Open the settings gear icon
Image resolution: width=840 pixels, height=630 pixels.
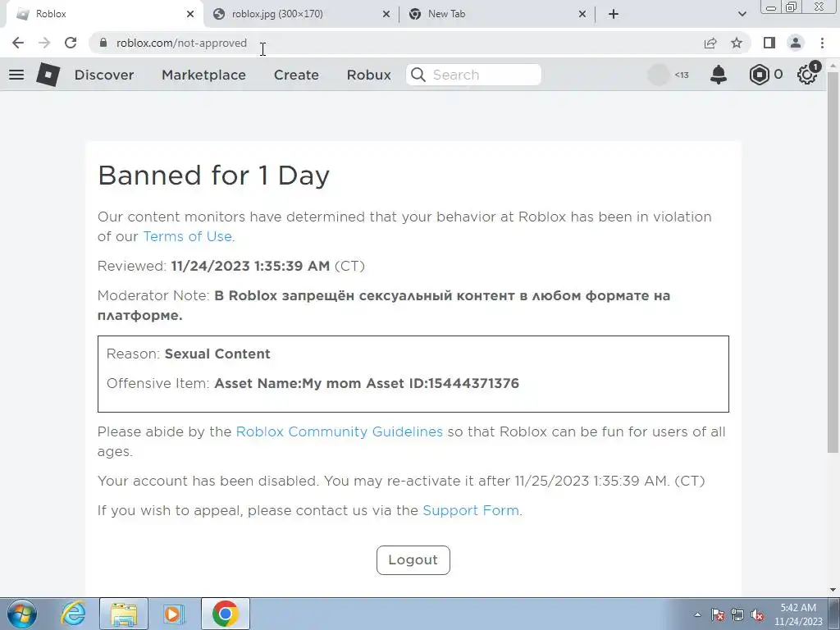click(x=807, y=75)
